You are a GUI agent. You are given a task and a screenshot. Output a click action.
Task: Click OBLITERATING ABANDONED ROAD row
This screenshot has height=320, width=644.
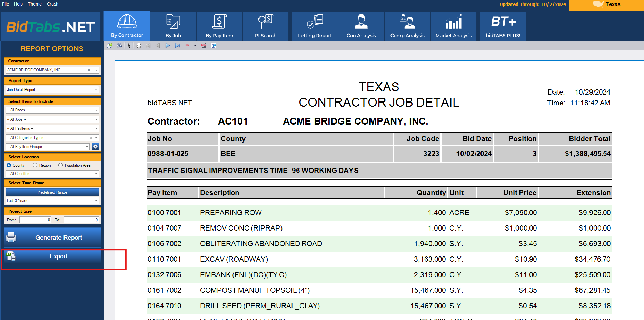[x=379, y=244]
